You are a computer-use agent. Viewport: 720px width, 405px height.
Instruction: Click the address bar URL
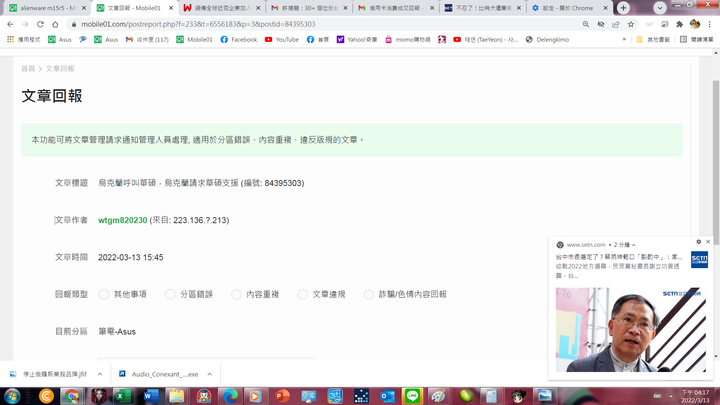click(198, 24)
